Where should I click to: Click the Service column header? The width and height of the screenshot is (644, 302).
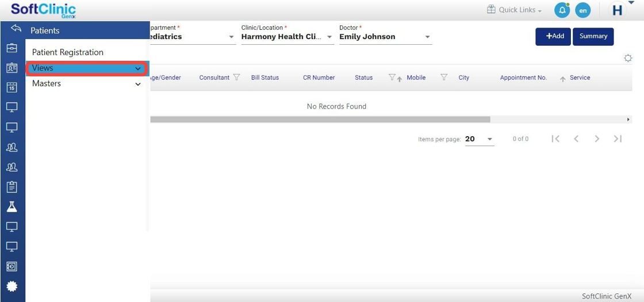tap(580, 78)
